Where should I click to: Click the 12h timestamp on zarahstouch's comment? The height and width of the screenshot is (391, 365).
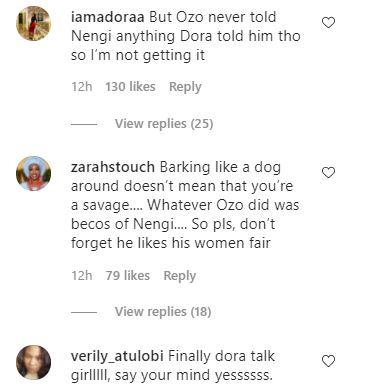click(82, 275)
